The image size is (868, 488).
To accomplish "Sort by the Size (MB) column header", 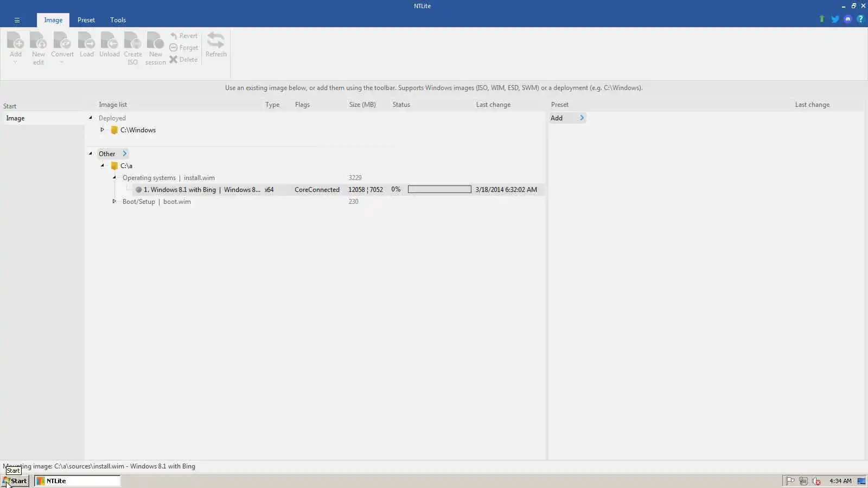I will pyautogui.click(x=362, y=105).
